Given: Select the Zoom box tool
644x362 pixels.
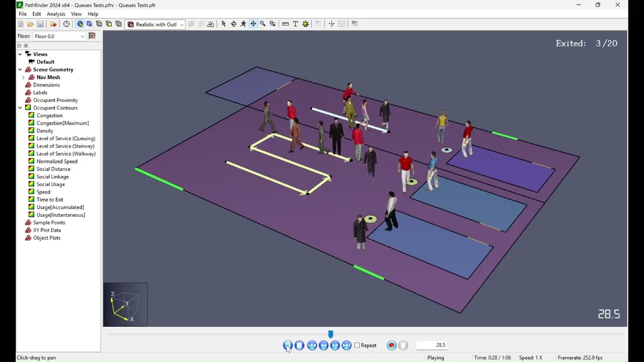Looking at the screenshot, I should [273, 24].
